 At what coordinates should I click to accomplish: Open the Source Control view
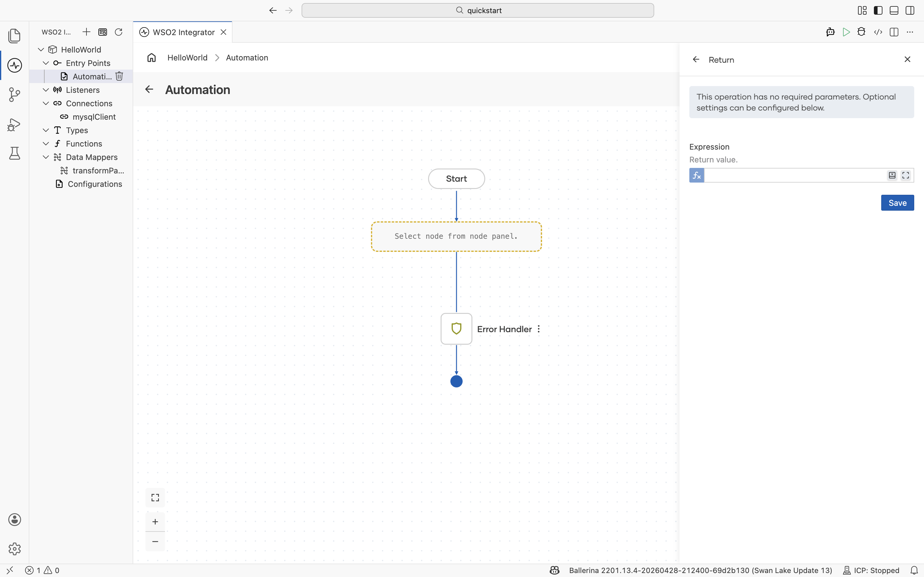click(14, 95)
